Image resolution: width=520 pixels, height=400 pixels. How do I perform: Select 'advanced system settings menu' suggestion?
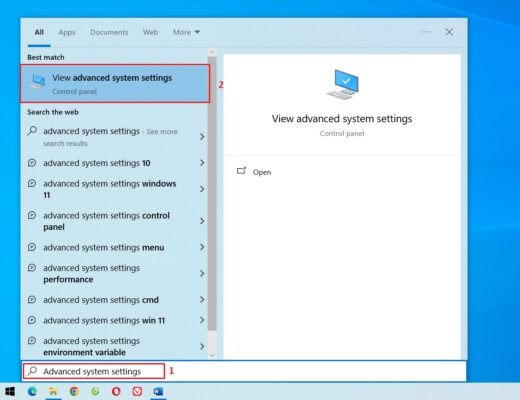point(114,247)
